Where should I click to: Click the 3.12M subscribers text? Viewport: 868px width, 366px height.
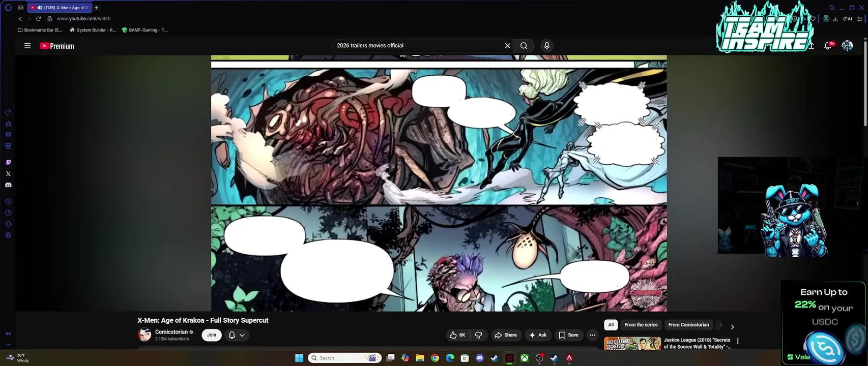[172, 339]
